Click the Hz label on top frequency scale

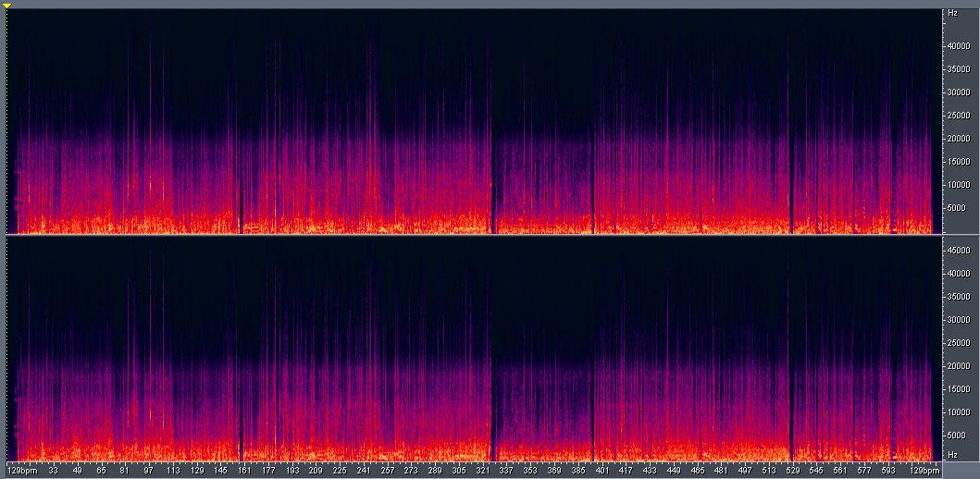point(952,14)
